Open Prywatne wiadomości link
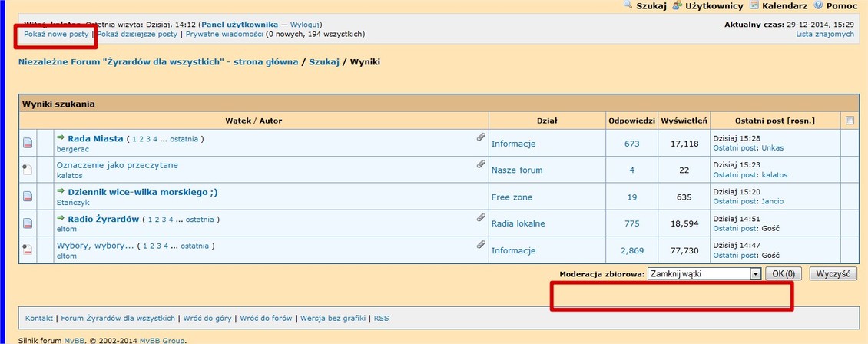Image resolution: width=868 pixels, height=344 pixels. point(224,35)
